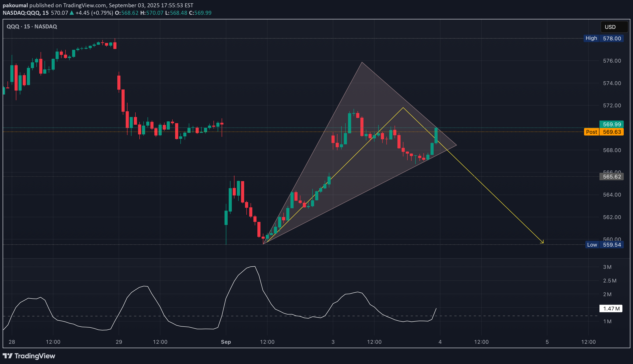
Task: Click the 2 M volume axis label
Action: [607, 294]
